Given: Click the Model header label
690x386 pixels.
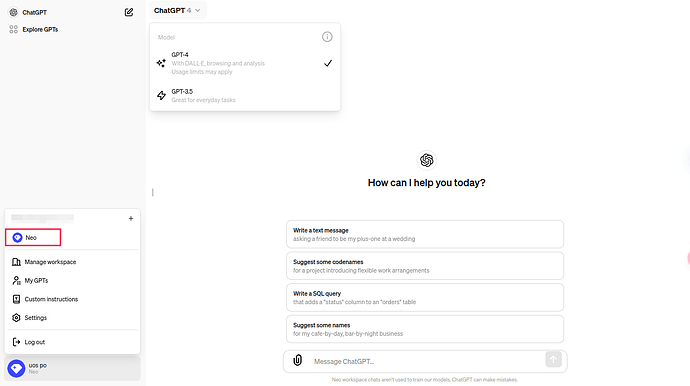Looking at the screenshot, I should tap(166, 37).
